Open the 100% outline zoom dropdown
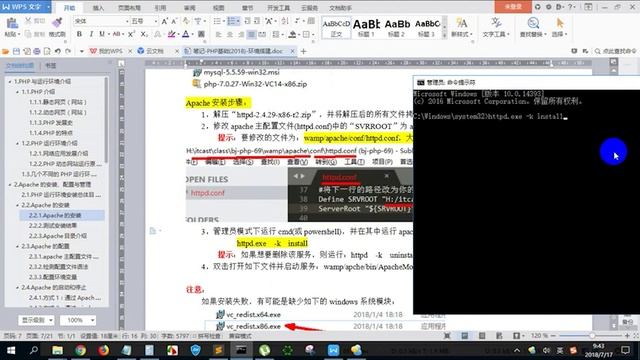 click(x=78, y=320)
